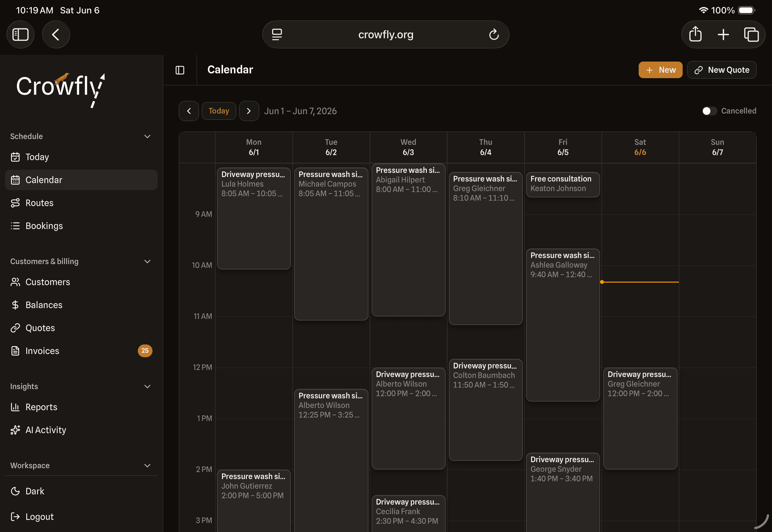Open the Bookings menu item
The width and height of the screenshot is (772, 532).
pos(81,226)
